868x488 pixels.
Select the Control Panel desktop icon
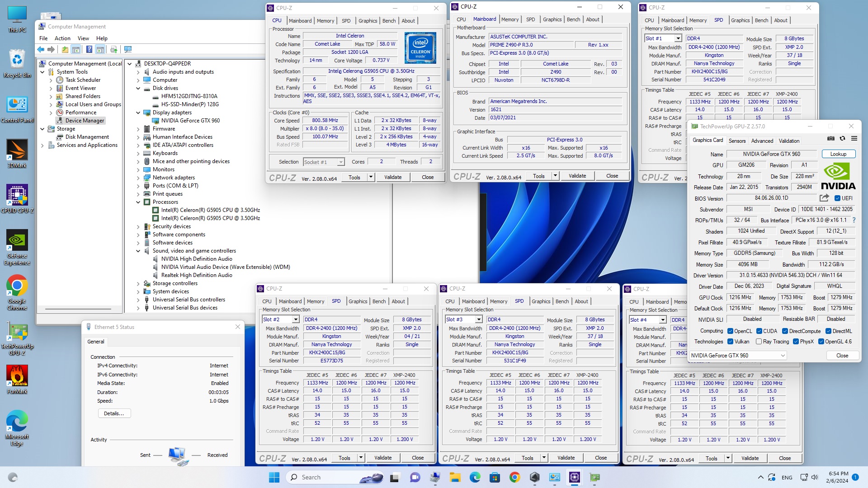click(x=17, y=108)
